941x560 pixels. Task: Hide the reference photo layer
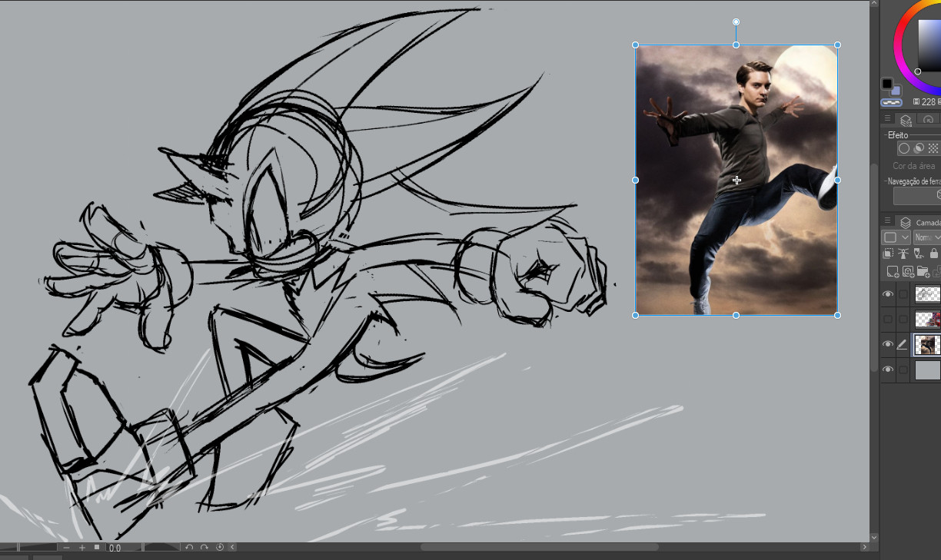(888, 345)
